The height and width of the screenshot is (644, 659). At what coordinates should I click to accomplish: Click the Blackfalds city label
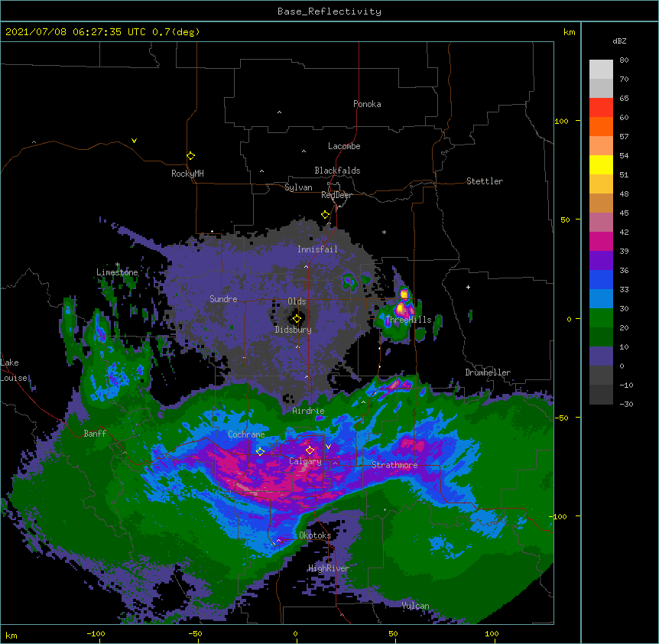point(337,171)
